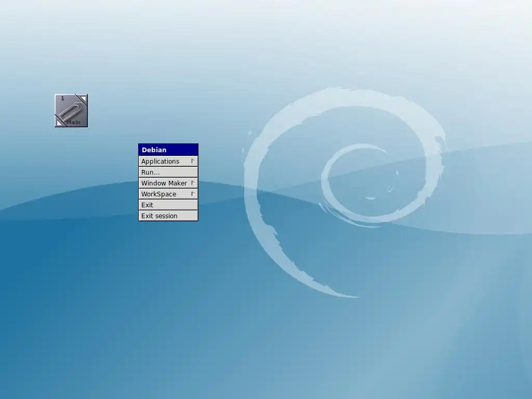This screenshot has height=399, width=532.
Task: Switch to next workspace via Clip's top-right arrow
Action: click(x=84, y=98)
